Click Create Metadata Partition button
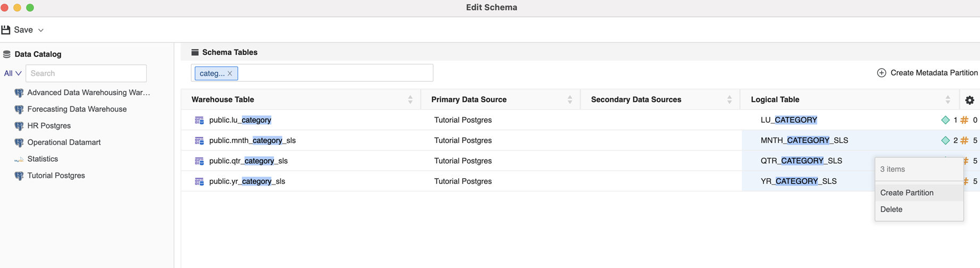Image resolution: width=980 pixels, height=268 pixels. click(927, 73)
